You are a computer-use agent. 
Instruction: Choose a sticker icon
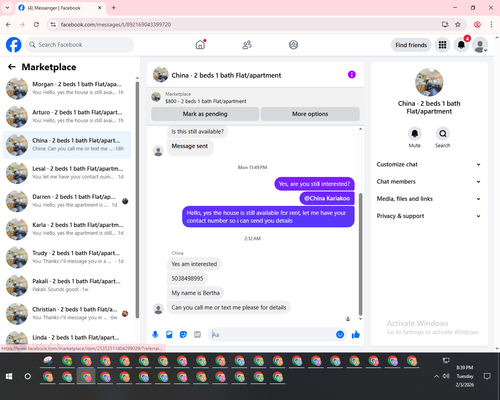[183, 334]
